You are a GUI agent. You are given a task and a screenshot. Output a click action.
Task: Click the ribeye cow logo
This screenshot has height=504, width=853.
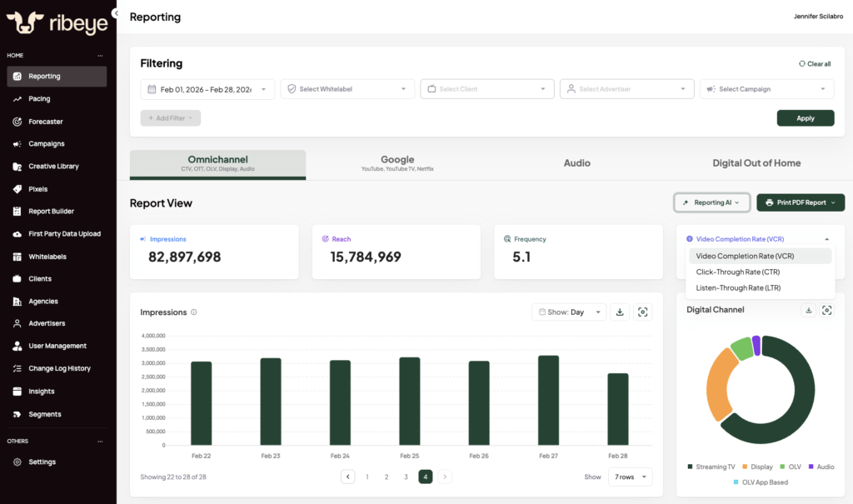pos(25,22)
